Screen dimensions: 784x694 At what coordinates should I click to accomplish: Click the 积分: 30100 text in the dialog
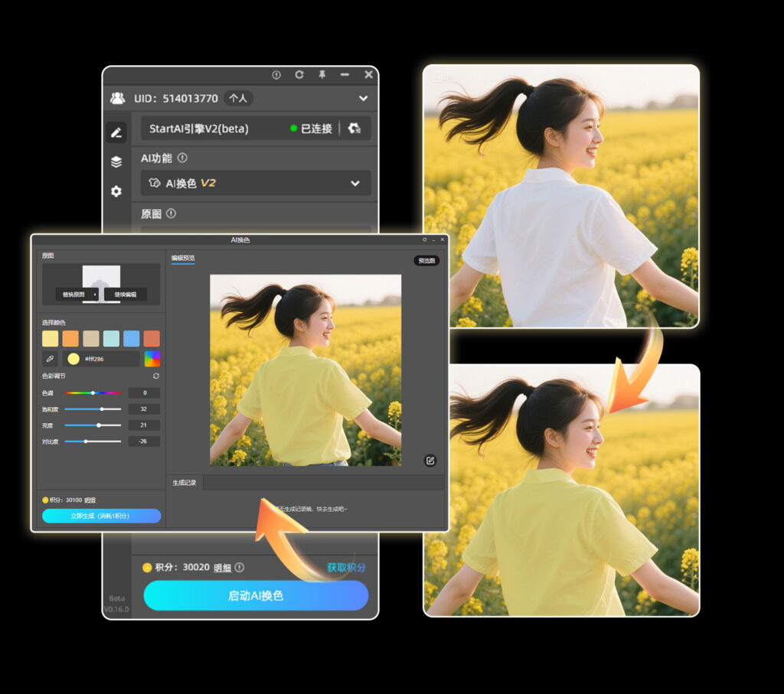pos(66,500)
